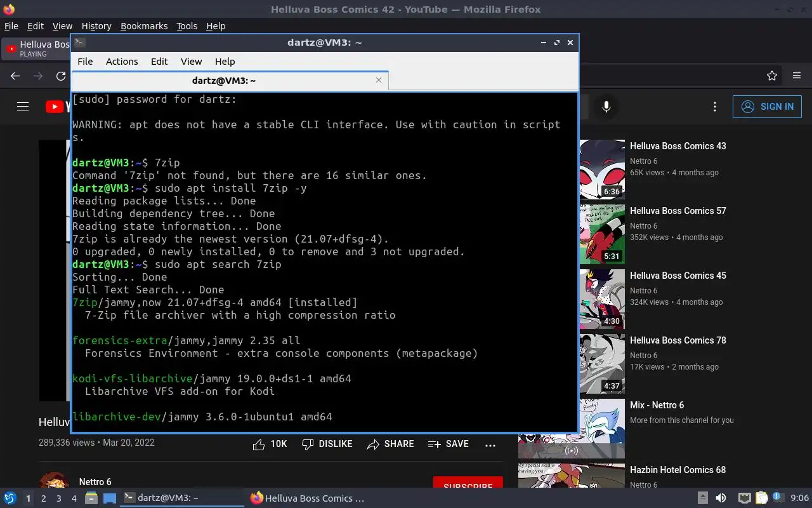812x508 pixels.
Task: Click '7zip/jammy,now 21.07+dfsg-4' terminal line
Action: tap(214, 302)
